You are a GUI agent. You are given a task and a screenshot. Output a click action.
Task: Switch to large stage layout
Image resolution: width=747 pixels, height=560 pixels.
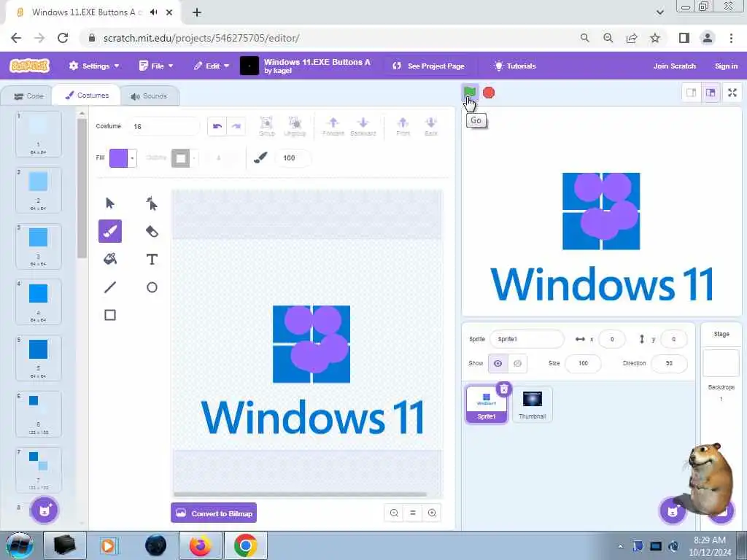[x=711, y=93]
